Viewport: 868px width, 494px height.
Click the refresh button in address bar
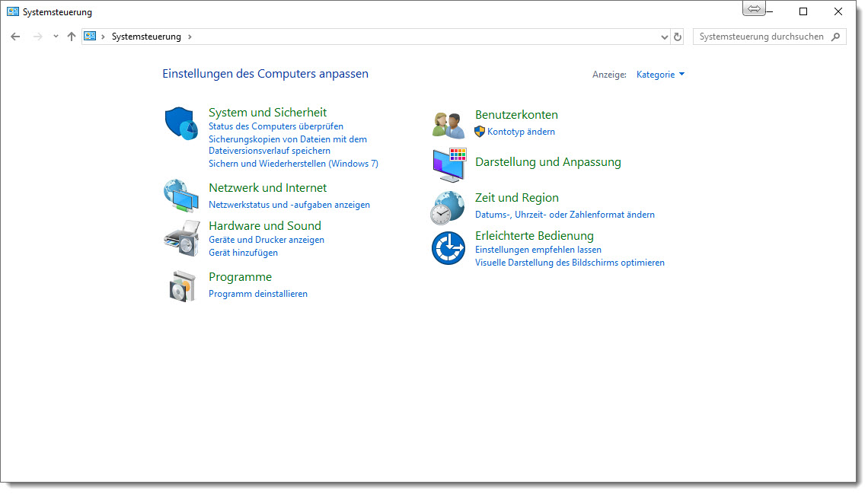678,37
